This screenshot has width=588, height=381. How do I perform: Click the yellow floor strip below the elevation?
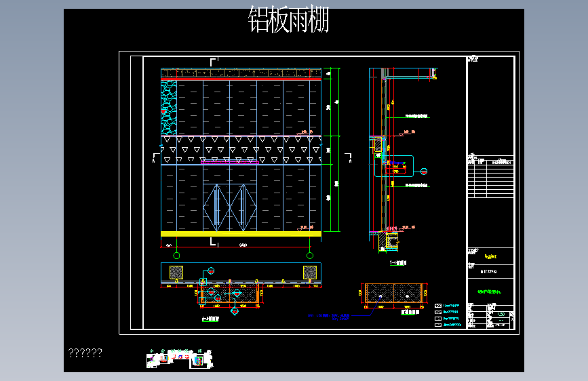point(241,234)
